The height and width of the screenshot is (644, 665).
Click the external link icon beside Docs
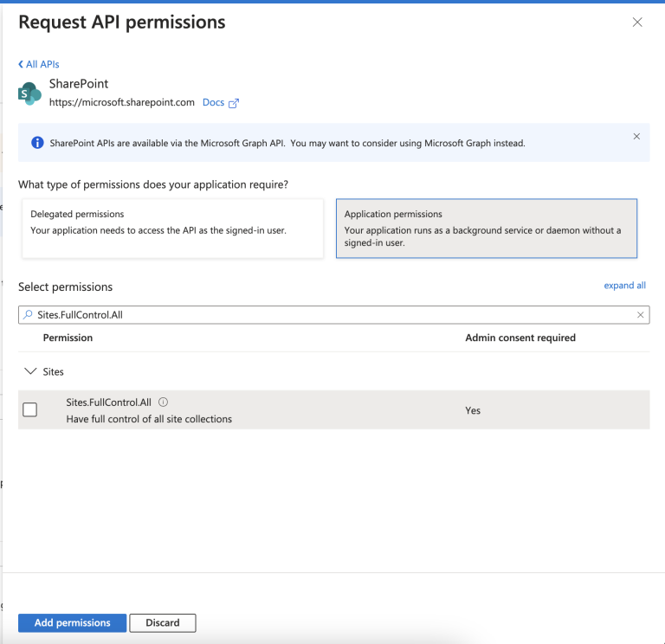click(234, 103)
